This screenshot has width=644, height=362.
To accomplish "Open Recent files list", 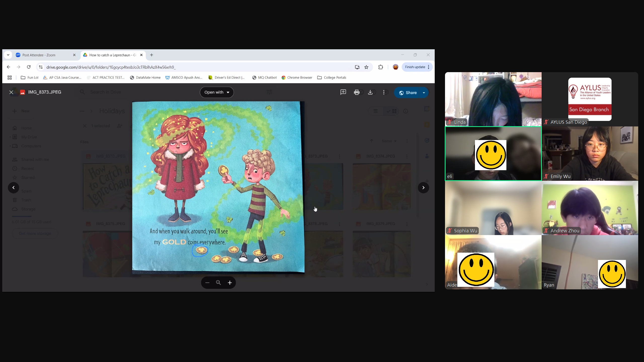I will click(x=23, y=169).
